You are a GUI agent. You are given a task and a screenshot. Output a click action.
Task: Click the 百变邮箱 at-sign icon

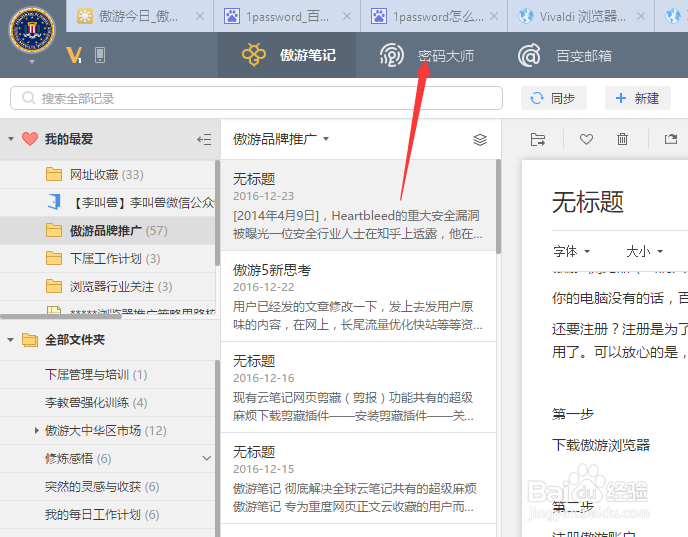pos(529,55)
